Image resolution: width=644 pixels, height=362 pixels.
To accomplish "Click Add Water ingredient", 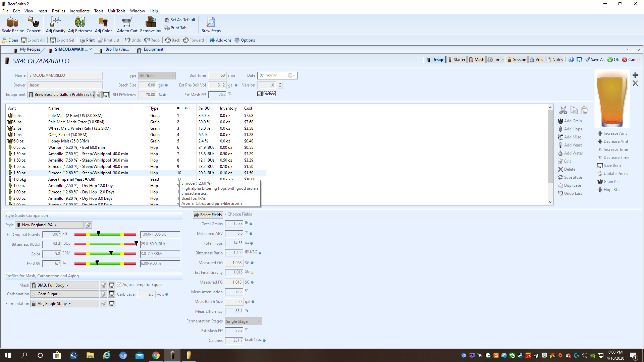I will point(571,153).
